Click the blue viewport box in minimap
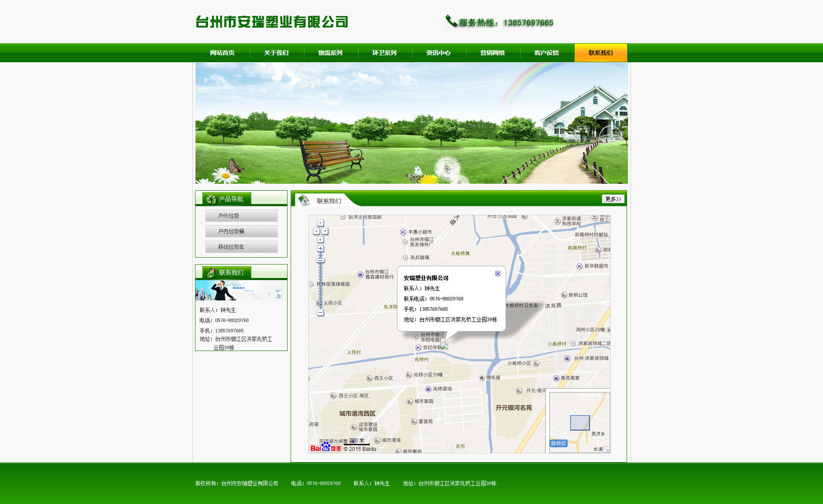The width and height of the screenshot is (823, 504). 580,422
